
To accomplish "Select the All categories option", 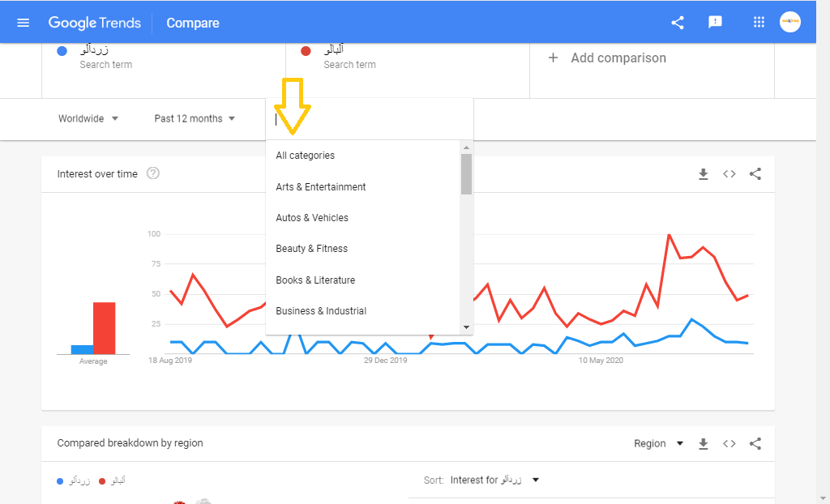I will pos(305,156).
